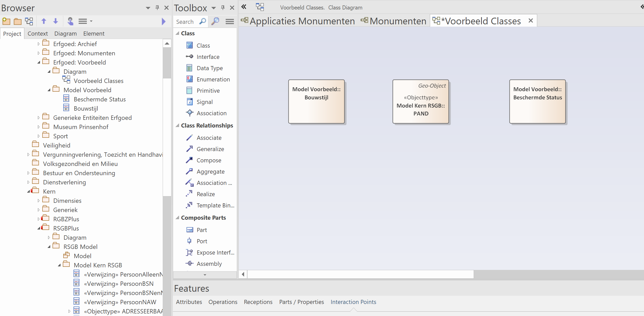Click the Compose relationship icon
The width and height of the screenshot is (644, 316).
[x=189, y=160]
